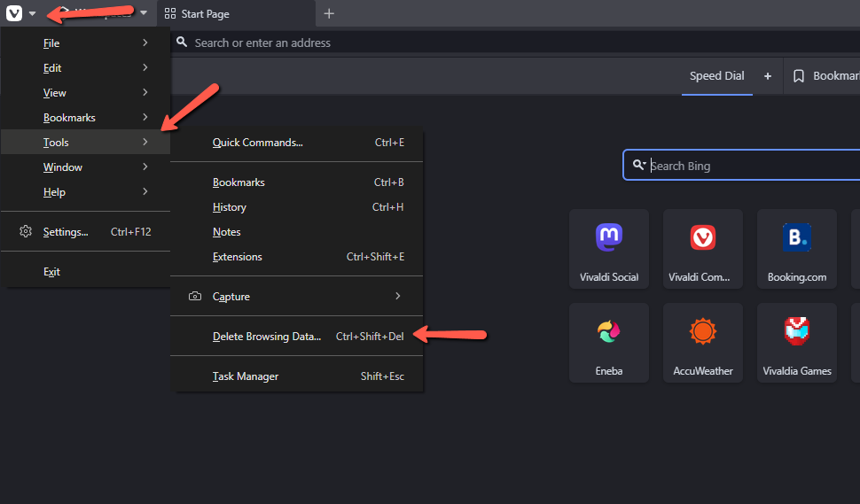Image resolution: width=860 pixels, height=504 pixels.
Task: Open Notes from Tools submenu
Action: 297,232
